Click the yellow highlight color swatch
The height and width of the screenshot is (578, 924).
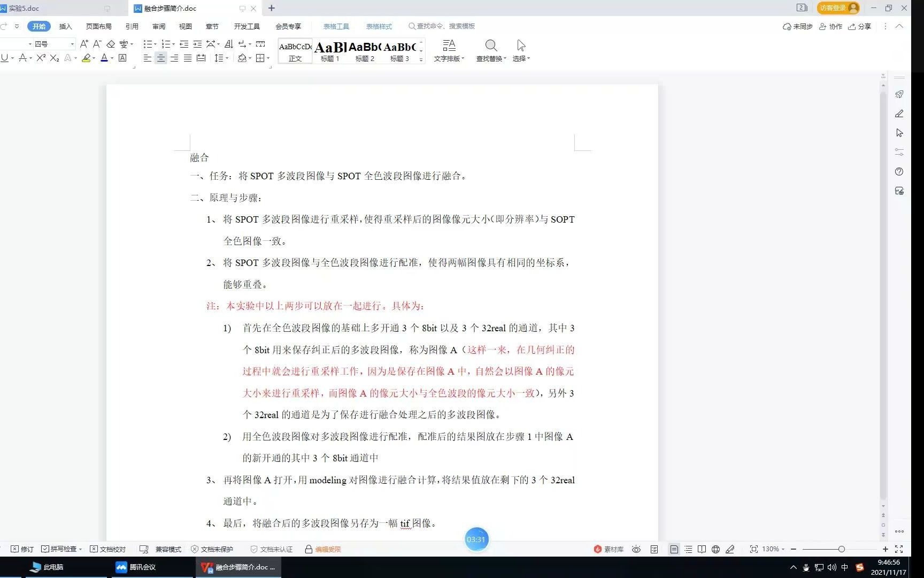(86, 58)
